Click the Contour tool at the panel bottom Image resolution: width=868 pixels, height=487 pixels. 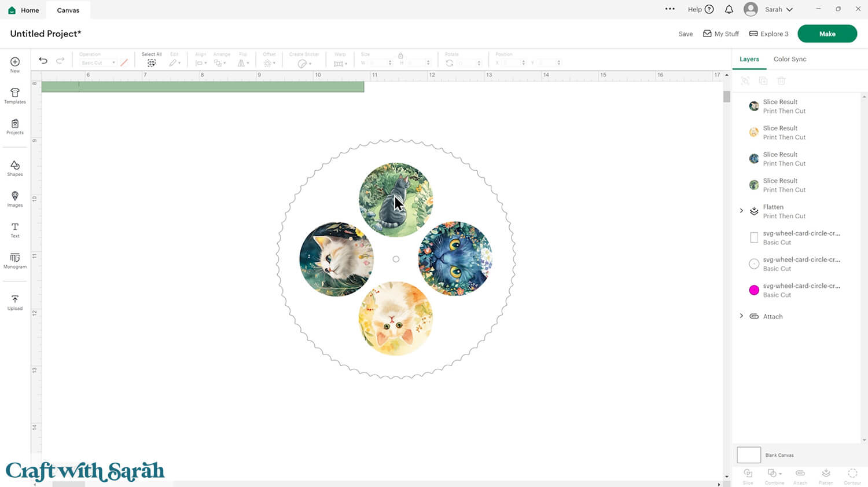click(852, 476)
